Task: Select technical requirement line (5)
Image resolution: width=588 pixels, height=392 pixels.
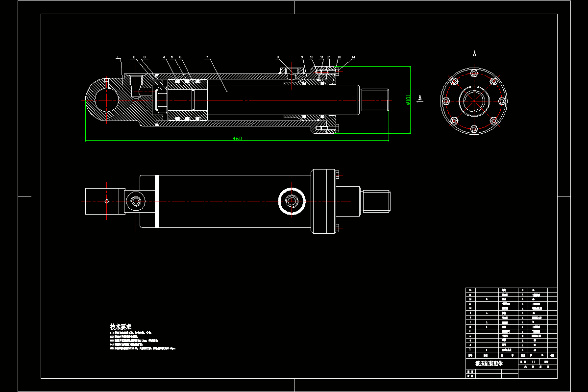Action: coord(143,348)
